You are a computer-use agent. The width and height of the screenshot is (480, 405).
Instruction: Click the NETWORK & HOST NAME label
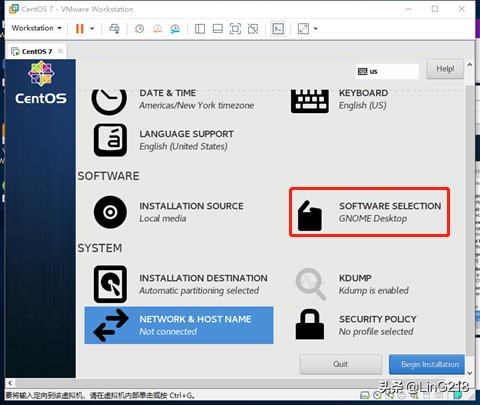tap(195, 319)
